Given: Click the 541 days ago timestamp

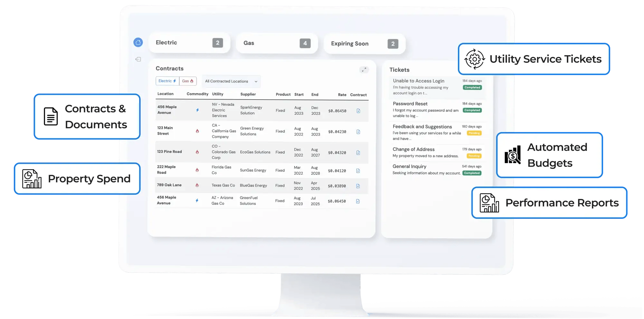Looking at the screenshot, I should tap(472, 167).
